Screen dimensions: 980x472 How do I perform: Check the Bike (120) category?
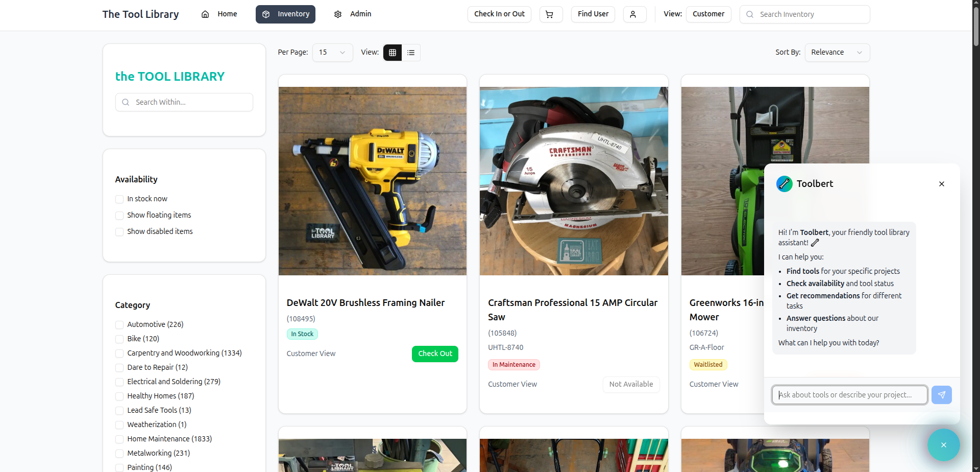point(119,339)
